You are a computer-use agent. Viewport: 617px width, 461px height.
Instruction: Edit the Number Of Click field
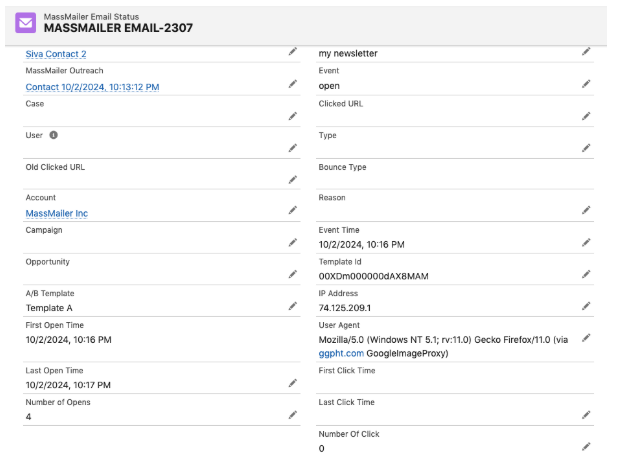(x=586, y=446)
